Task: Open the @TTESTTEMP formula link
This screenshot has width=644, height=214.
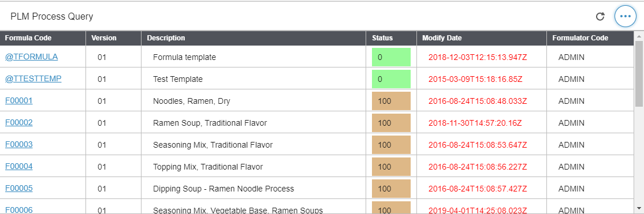Action: point(33,78)
